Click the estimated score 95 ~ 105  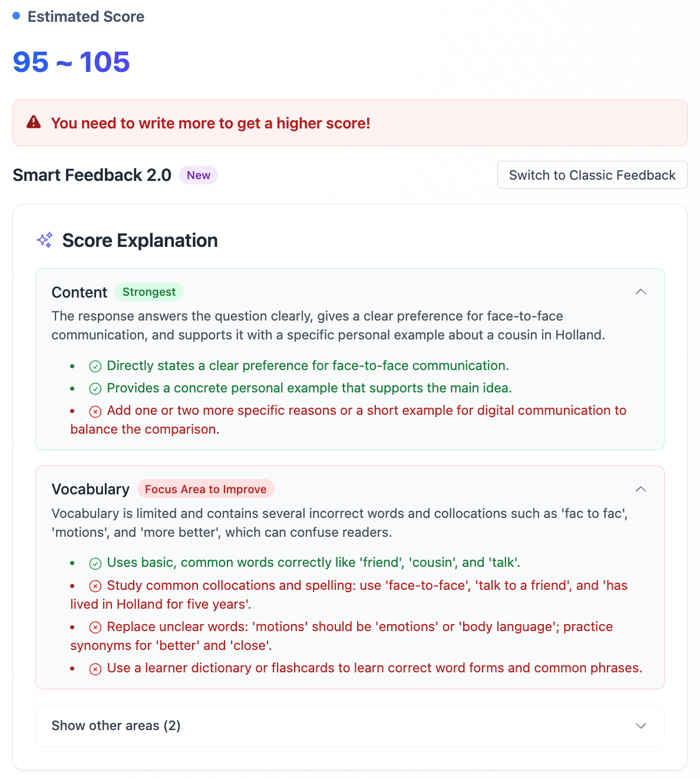pyautogui.click(x=71, y=62)
